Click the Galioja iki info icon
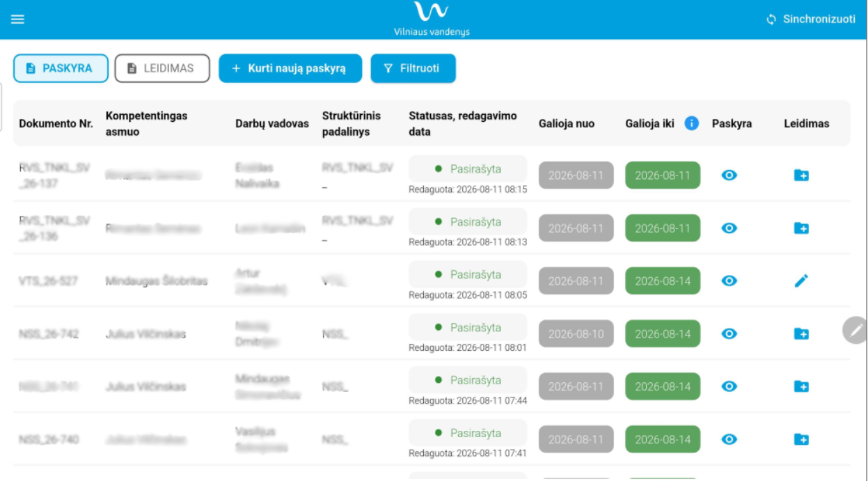868x481 pixels. tap(691, 123)
